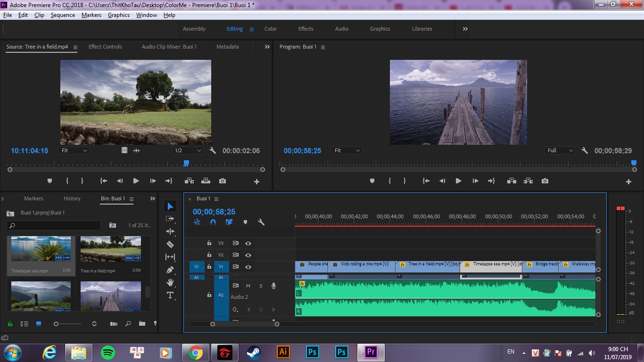Expand workspace overflow chevrons
Image resolution: width=644 pixels, height=362 pixels.
click(465, 29)
